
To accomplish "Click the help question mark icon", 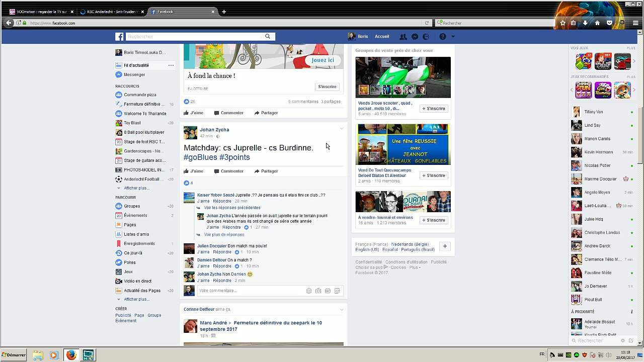I will tap(443, 37).
